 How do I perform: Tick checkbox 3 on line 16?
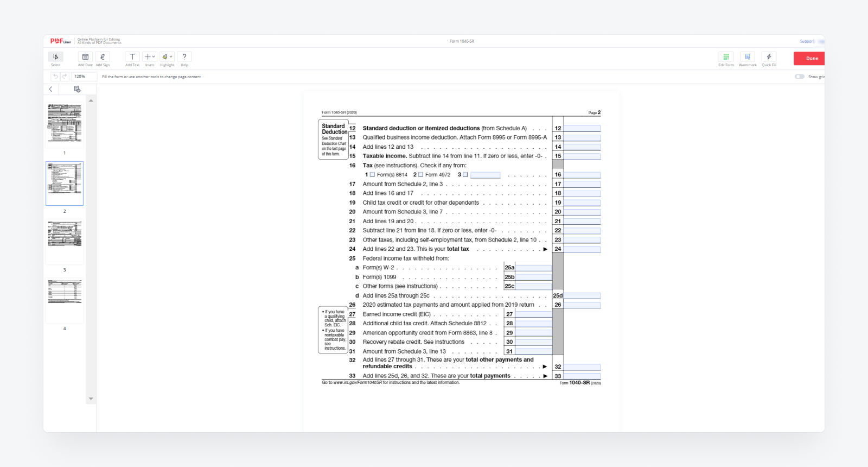coord(465,175)
